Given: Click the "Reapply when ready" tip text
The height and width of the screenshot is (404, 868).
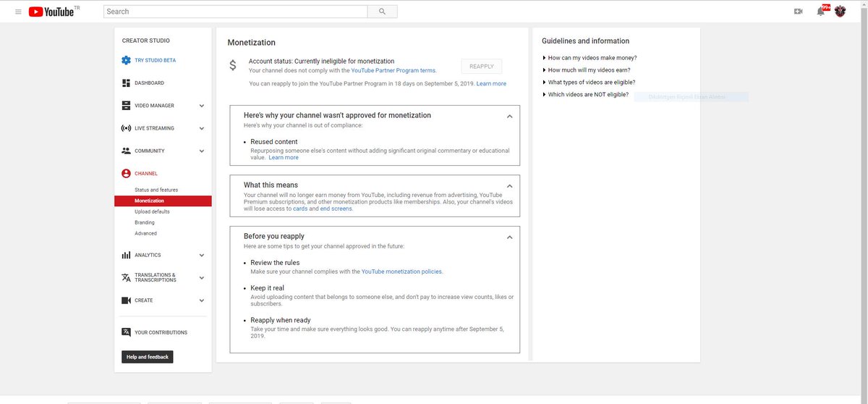Looking at the screenshot, I should 281,320.
